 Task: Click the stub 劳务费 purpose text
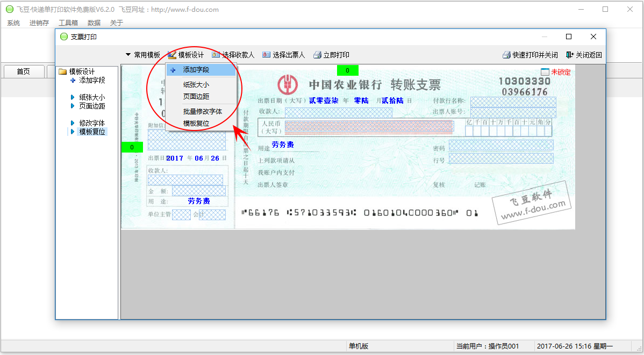(199, 201)
